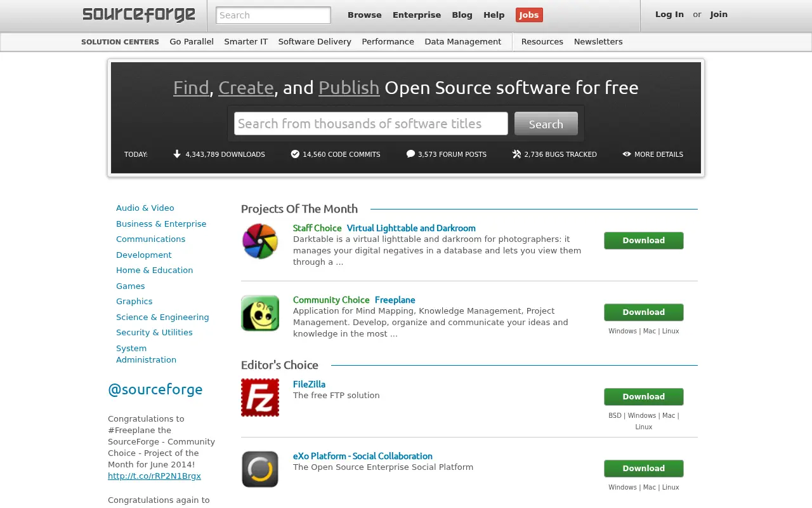Browse the Science & Engineering category
Image resolution: width=812 pixels, height=508 pixels.
(x=162, y=317)
